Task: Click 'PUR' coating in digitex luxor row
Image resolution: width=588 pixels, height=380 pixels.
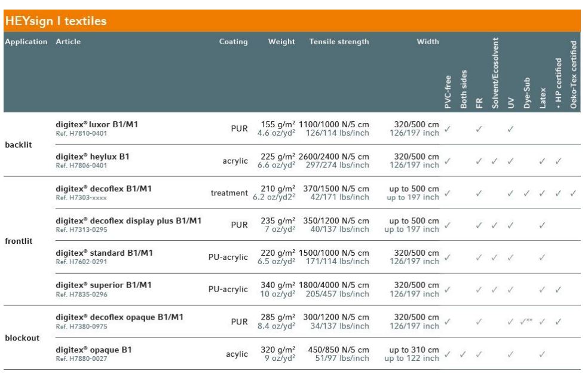Action: point(239,128)
